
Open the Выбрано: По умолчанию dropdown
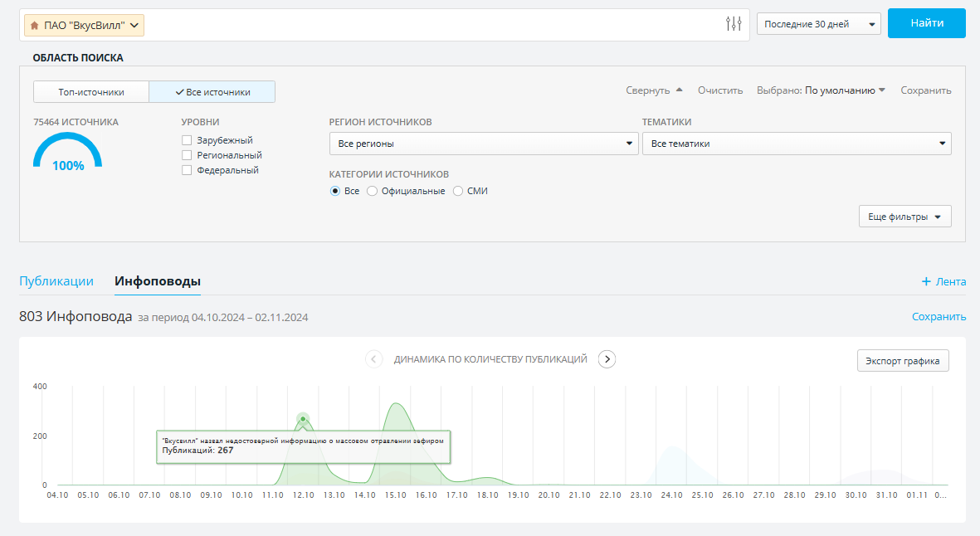coord(821,90)
